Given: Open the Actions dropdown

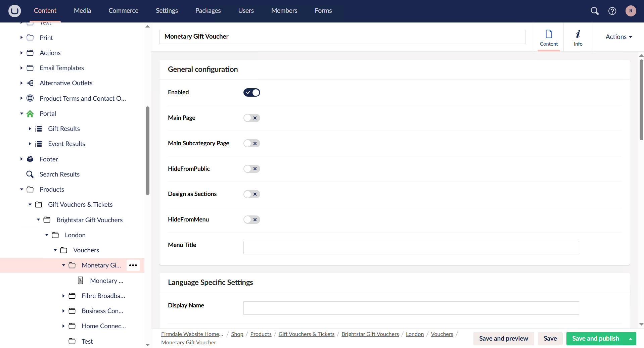Looking at the screenshot, I should (x=618, y=37).
